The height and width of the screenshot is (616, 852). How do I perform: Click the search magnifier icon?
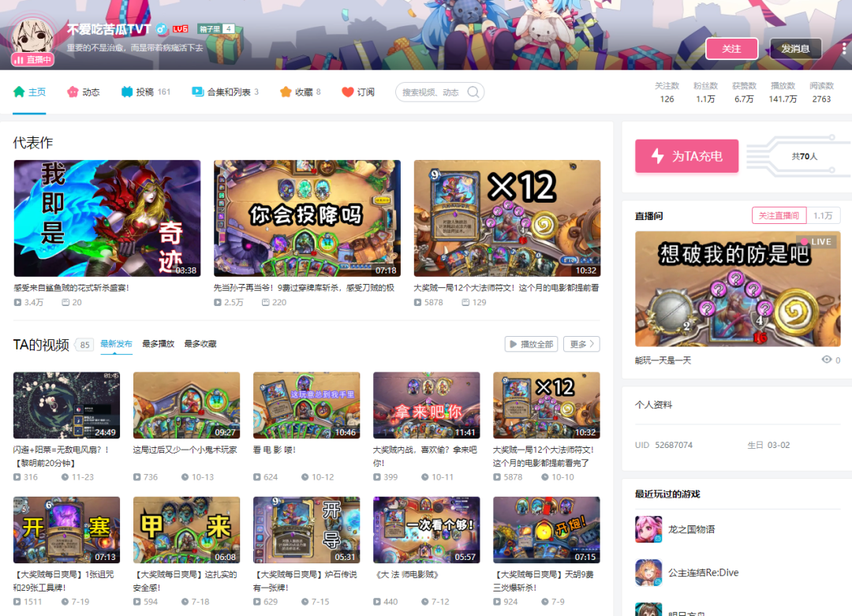tap(473, 91)
